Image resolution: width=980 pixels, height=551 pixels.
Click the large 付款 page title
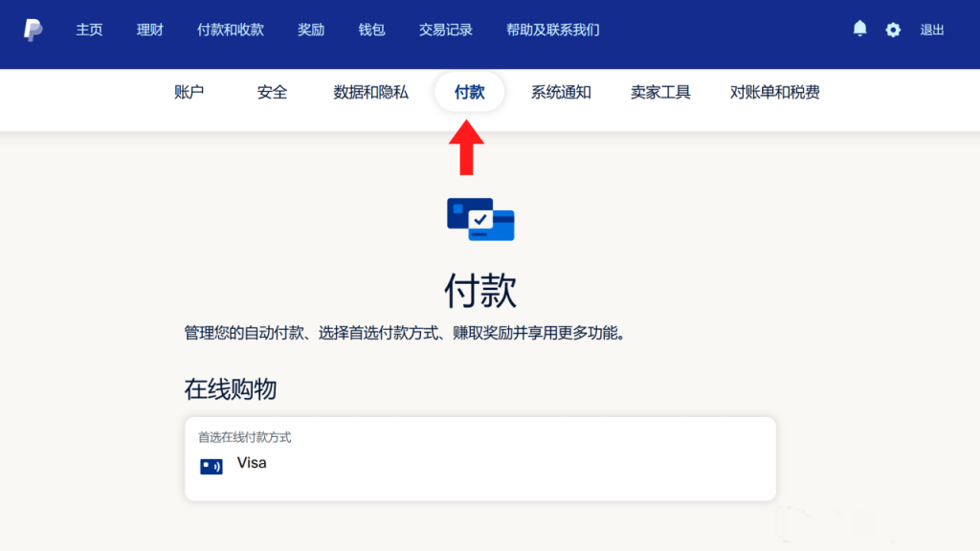(x=480, y=291)
